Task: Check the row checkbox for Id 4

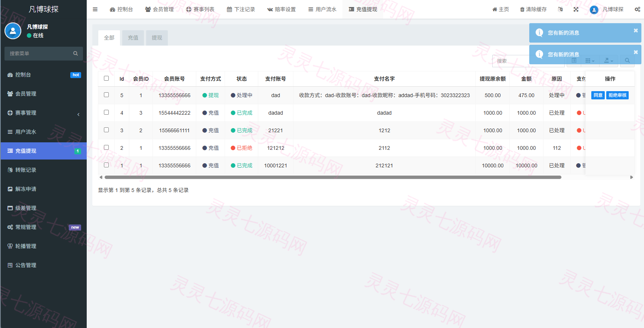Action: (x=107, y=112)
